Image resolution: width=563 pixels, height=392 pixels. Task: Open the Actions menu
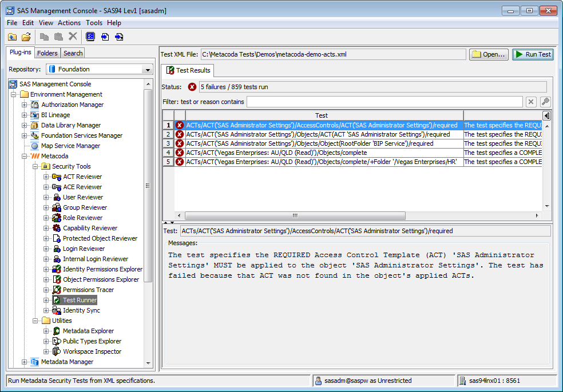point(69,23)
